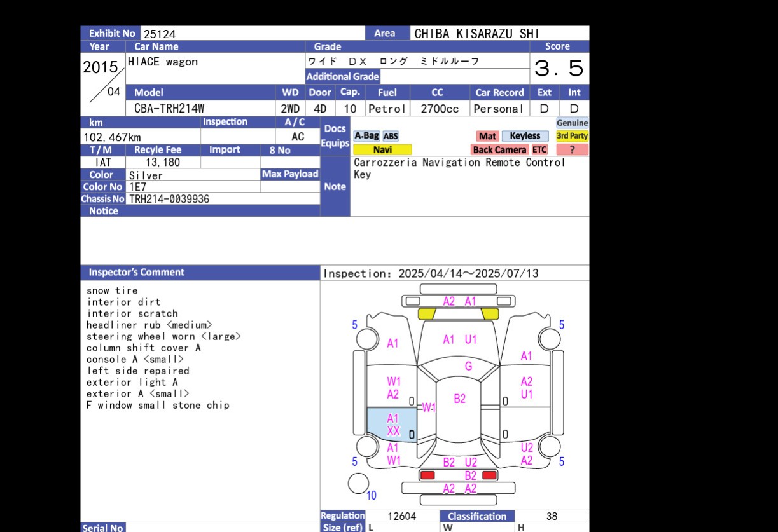778x532 pixels.
Task: Click the yellow Navi equipment badge
Action: (x=383, y=150)
